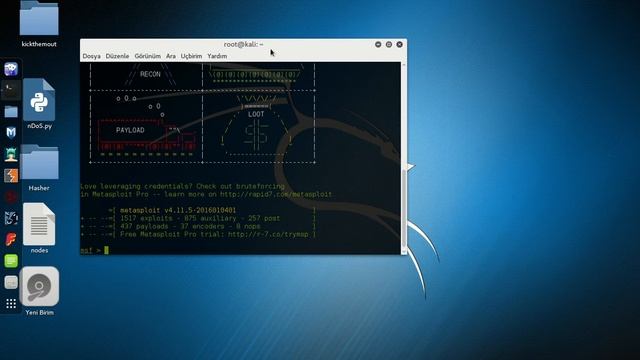Click the '437 payloads' stats line
This screenshot has width=640, height=360.
point(190,226)
